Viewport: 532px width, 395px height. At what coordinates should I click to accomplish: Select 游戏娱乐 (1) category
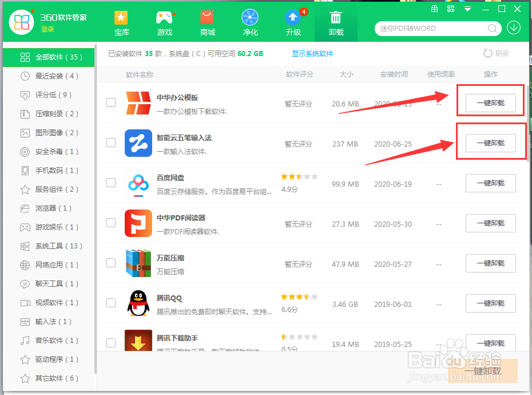(49, 227)
